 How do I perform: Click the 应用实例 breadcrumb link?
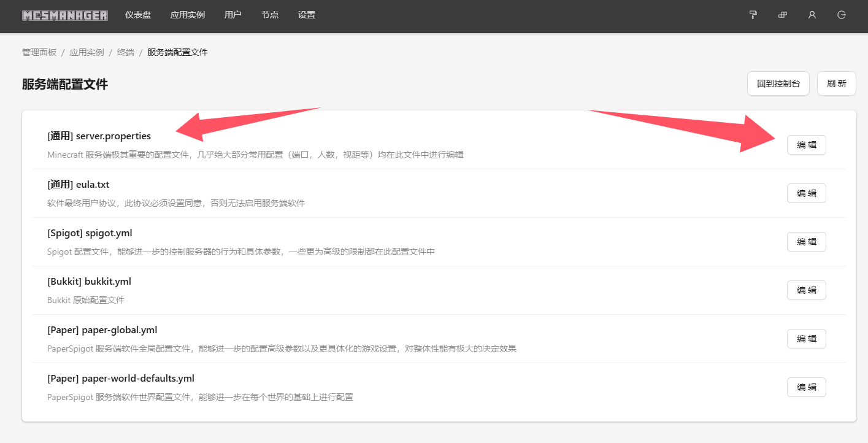pyautogui.click(x=86, y=52)
